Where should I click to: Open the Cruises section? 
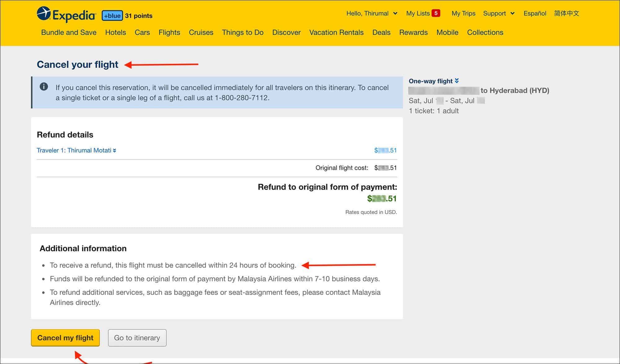[201, 33]
